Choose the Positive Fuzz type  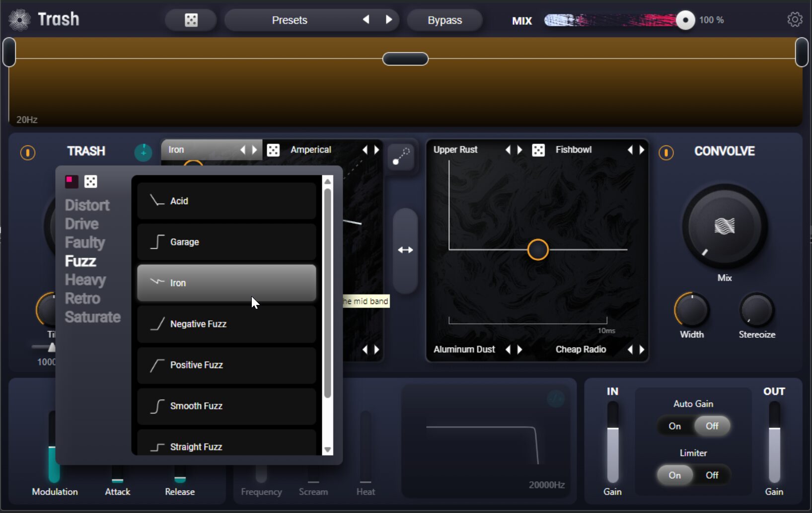[x=226, y=365]
